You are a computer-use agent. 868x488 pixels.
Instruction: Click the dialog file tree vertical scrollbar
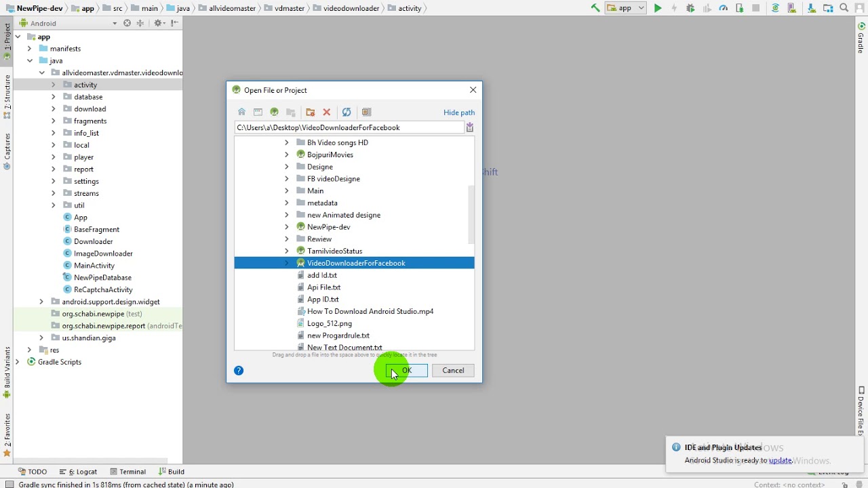[x=471, y=214]
